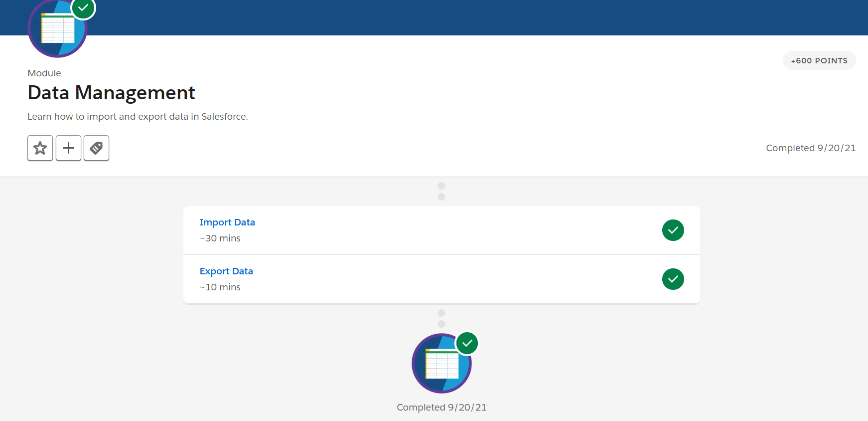Click the ~10 mins duration text
Viewport: 868px width, 421px height.
[220, 287]
